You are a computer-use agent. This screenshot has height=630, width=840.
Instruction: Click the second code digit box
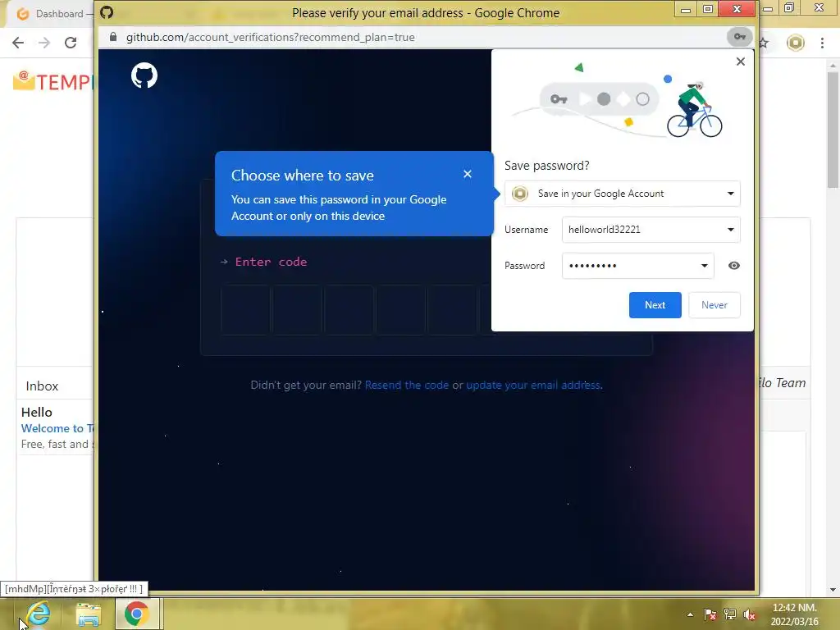(297, 310)
